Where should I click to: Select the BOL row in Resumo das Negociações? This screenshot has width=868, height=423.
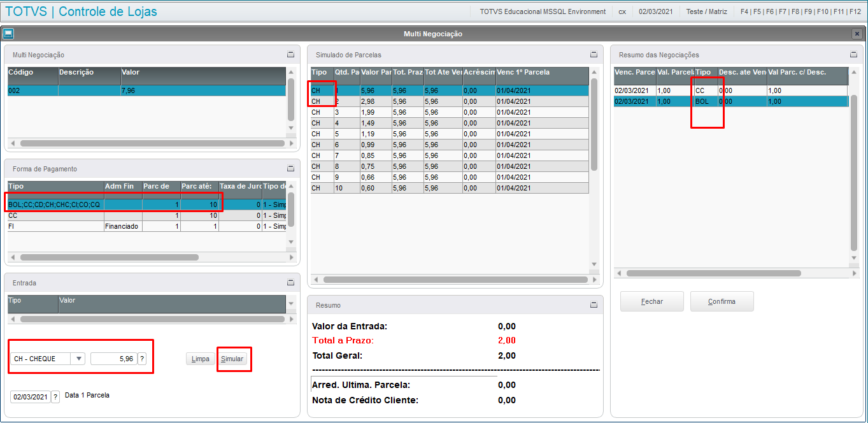pyautogui.click(x=731, y=101)
